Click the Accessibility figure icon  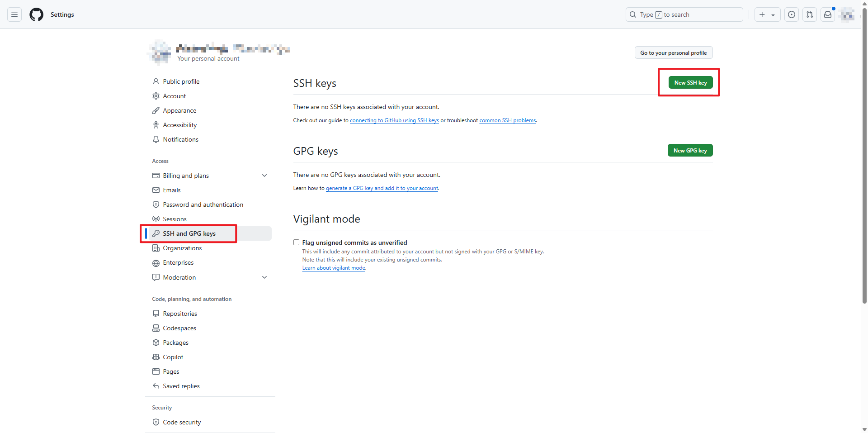click(x=156, y=125)
